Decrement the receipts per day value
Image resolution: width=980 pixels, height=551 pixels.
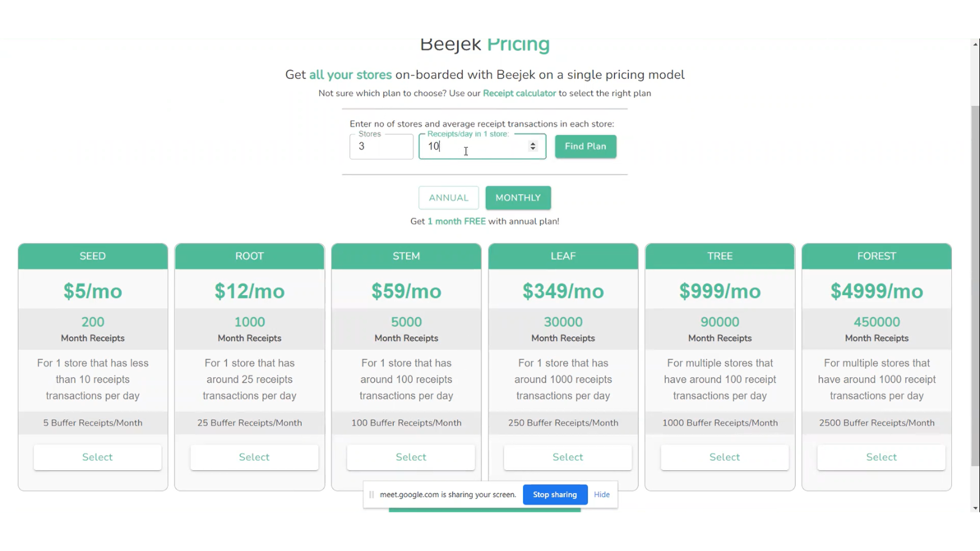(532, 149)
